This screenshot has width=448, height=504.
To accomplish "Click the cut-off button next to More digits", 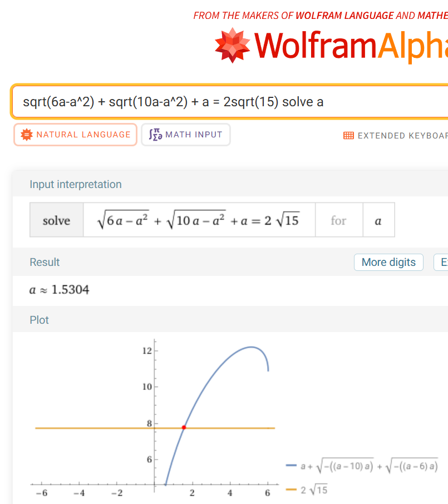I will [x=441, y=262].
